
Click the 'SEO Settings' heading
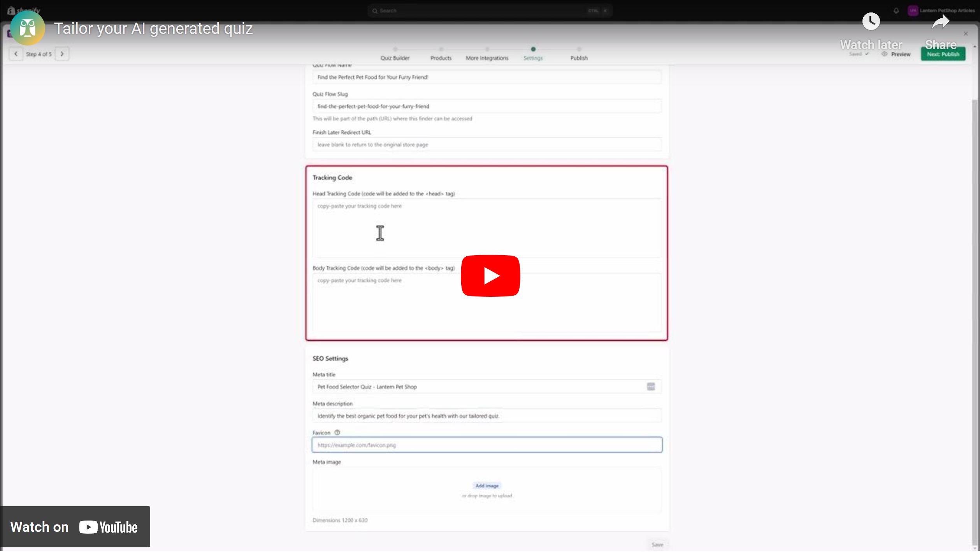330,359
